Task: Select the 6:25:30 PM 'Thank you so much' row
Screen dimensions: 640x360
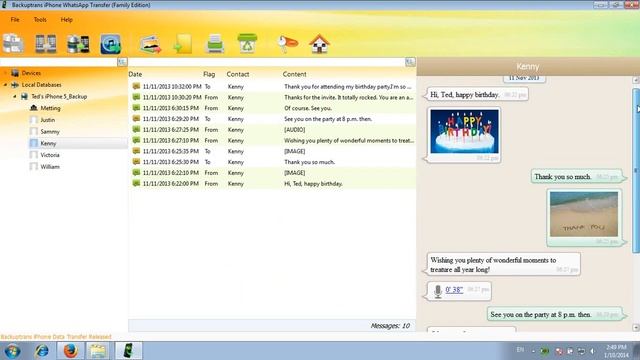Action: 273,162
